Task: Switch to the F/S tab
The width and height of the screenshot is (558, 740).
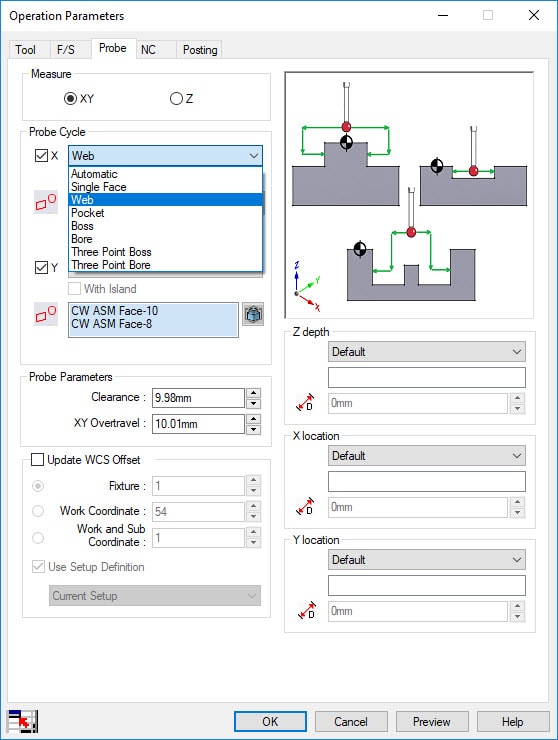Action: 65,50
